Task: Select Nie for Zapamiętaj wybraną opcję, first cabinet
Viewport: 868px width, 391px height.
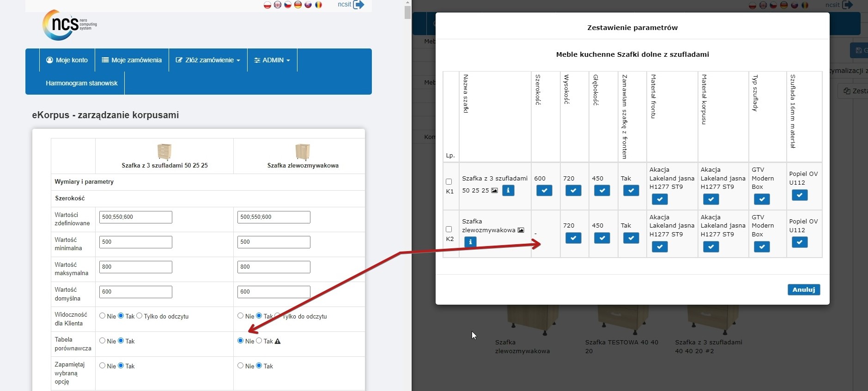Action: pos(103,366)
